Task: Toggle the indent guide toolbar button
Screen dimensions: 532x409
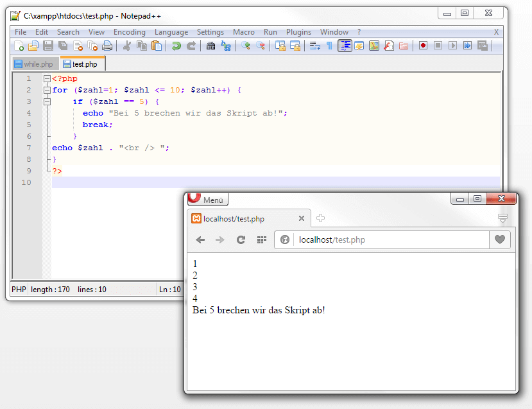Action: tap(345, 46)
